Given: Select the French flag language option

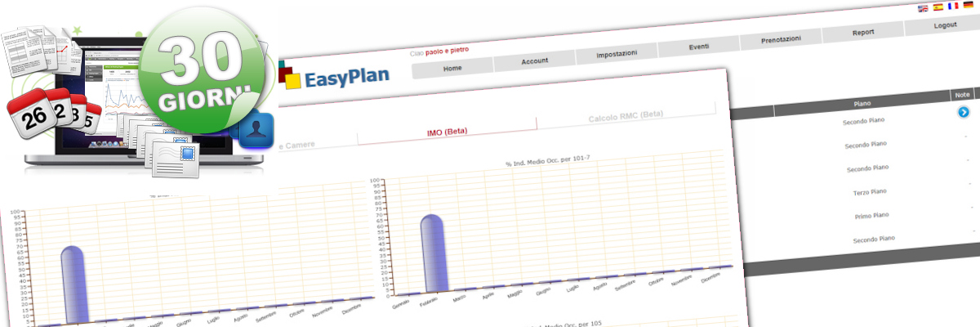Looking at the screenshot, I should 952,6.
